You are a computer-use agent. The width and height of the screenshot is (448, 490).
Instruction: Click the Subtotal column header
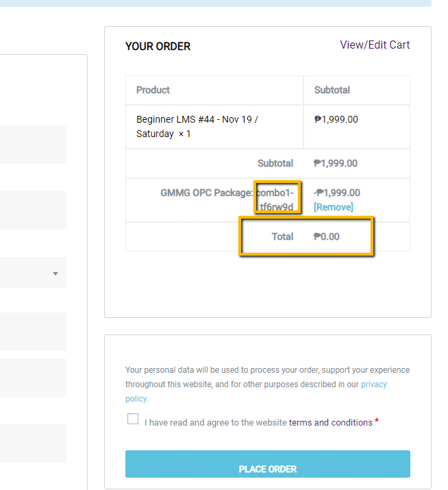click(x=332, y=90)
